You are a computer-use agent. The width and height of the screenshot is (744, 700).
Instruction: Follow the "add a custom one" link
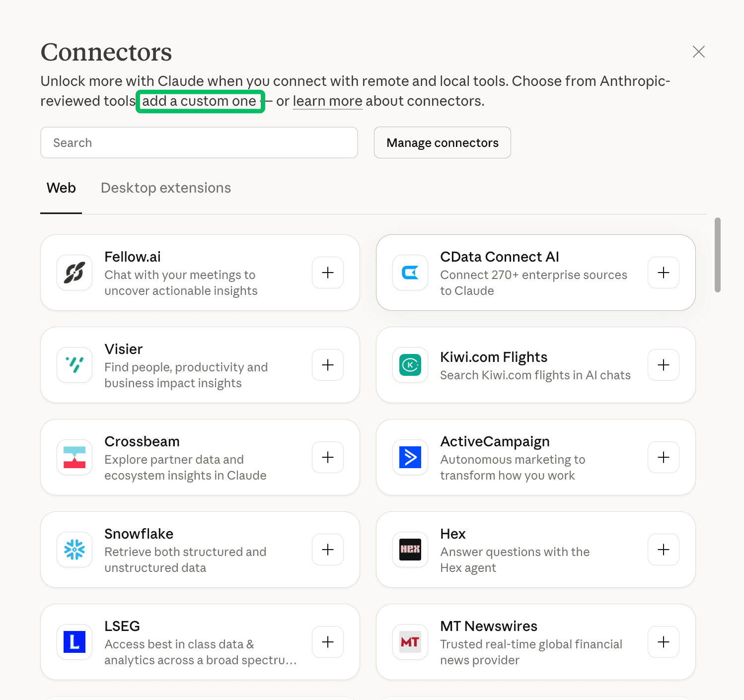point(199,101)
